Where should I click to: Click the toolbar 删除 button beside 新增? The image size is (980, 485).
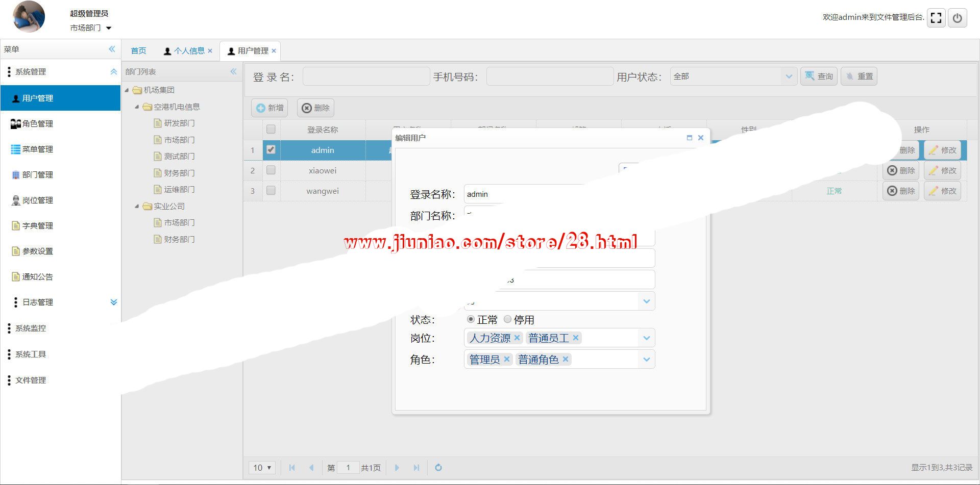315,108
